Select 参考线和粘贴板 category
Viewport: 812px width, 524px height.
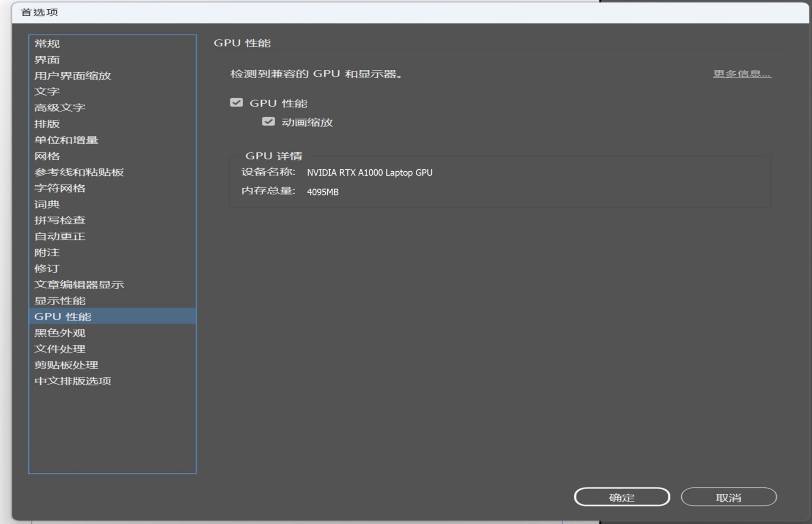(x=79, y=172)
